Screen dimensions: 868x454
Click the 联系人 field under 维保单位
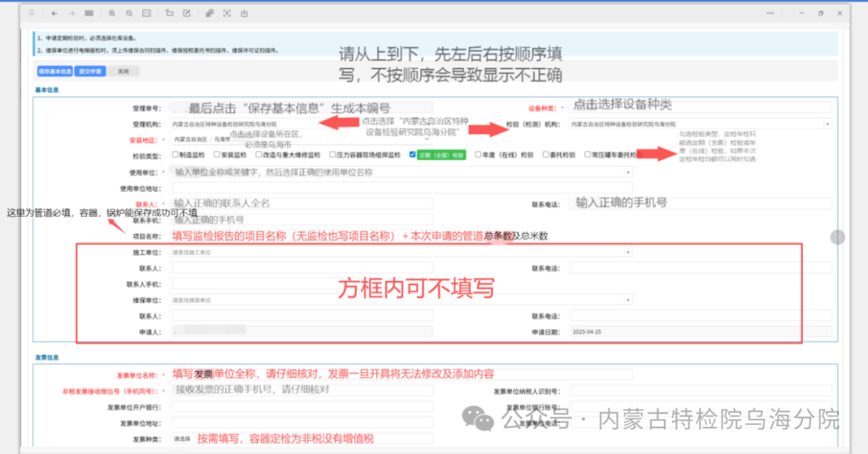(x=301, y=317)
